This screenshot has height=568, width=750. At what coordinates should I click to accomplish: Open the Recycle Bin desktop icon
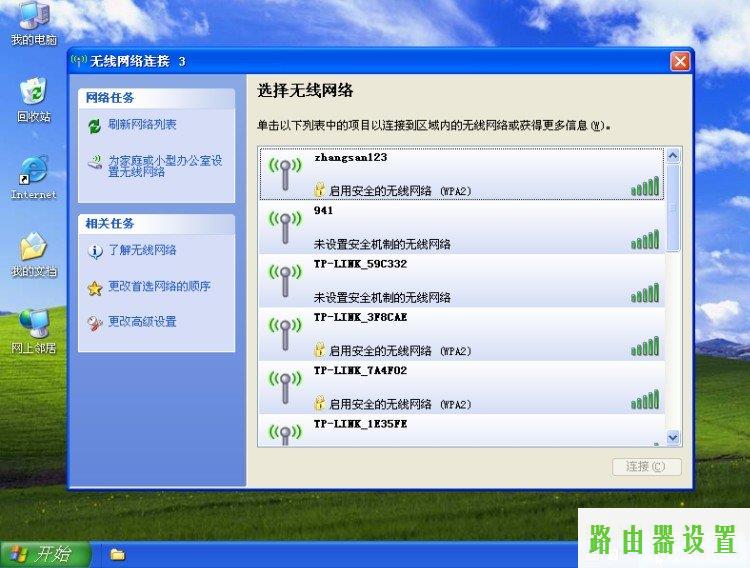(33, 94)
